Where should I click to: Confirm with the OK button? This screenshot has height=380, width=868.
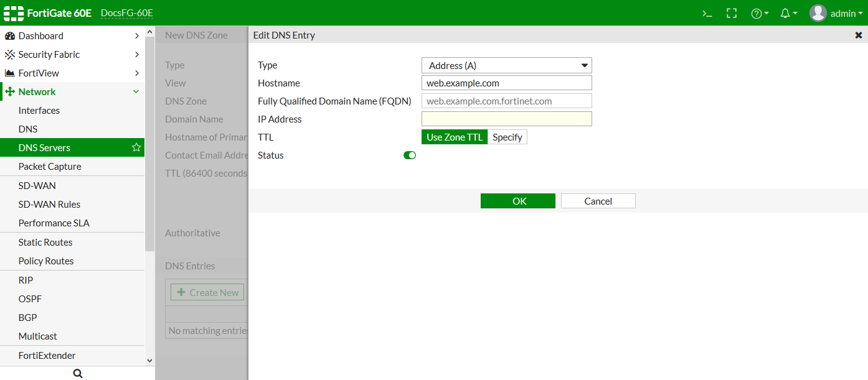pos(518,201)
